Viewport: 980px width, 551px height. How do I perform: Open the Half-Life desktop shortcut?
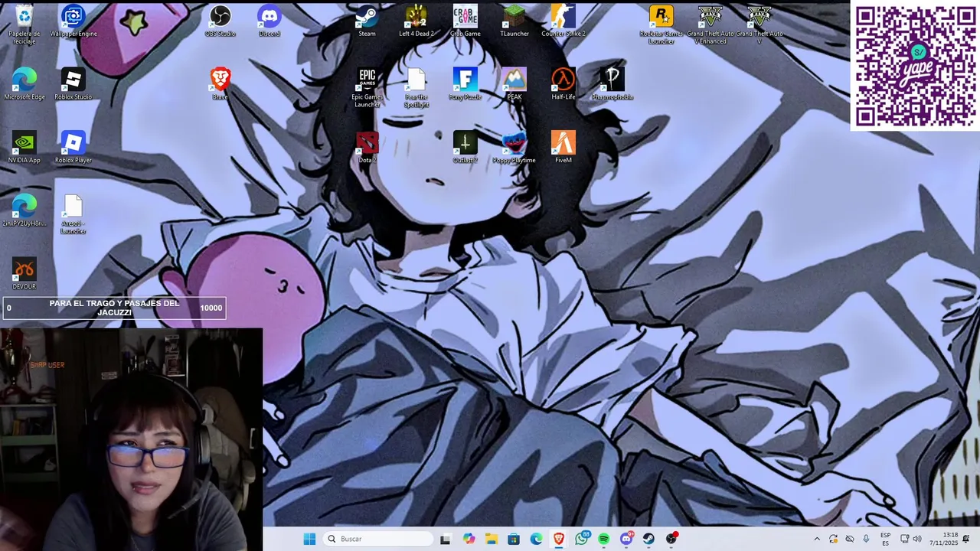click(x=563, y=84)
